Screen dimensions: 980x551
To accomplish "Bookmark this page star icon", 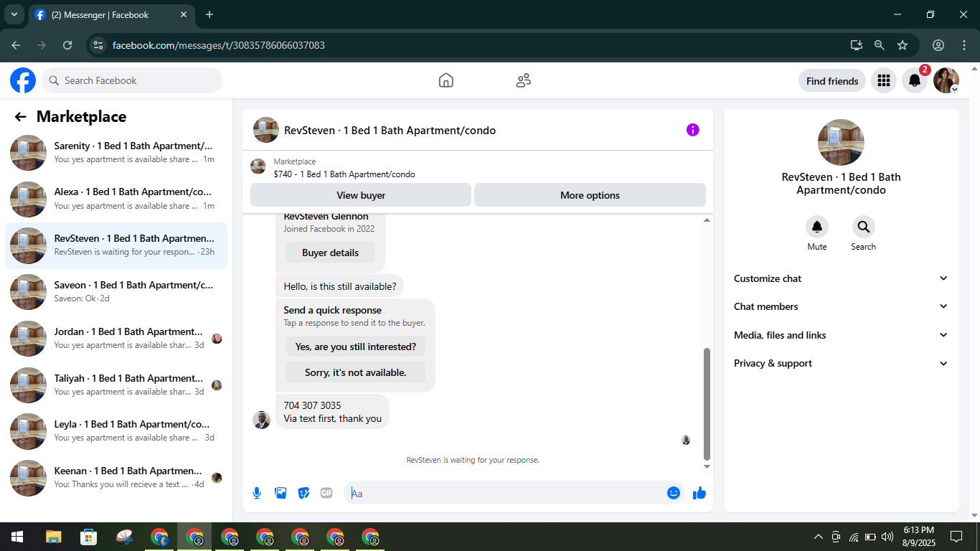I will [x=903, y=45].
